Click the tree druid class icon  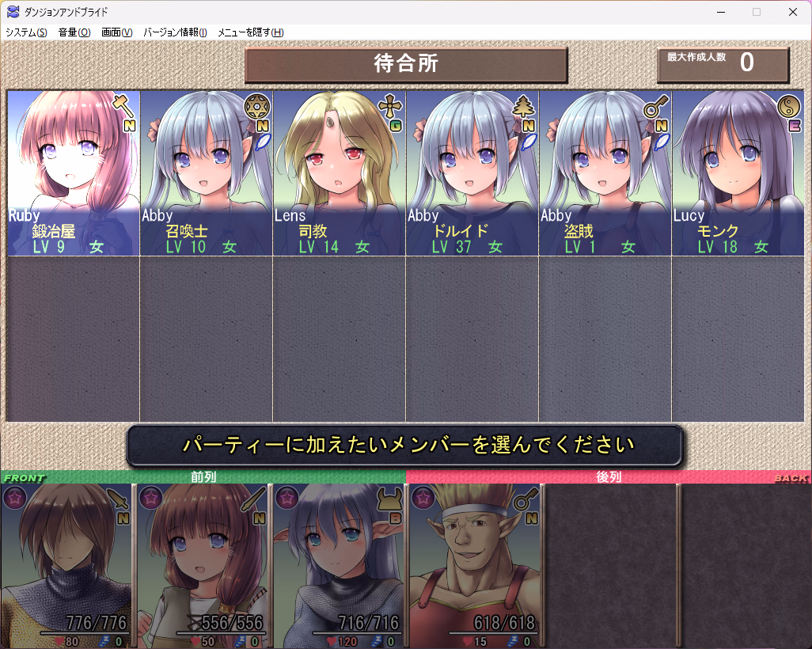pyautogui.click(x=522, y=104)
